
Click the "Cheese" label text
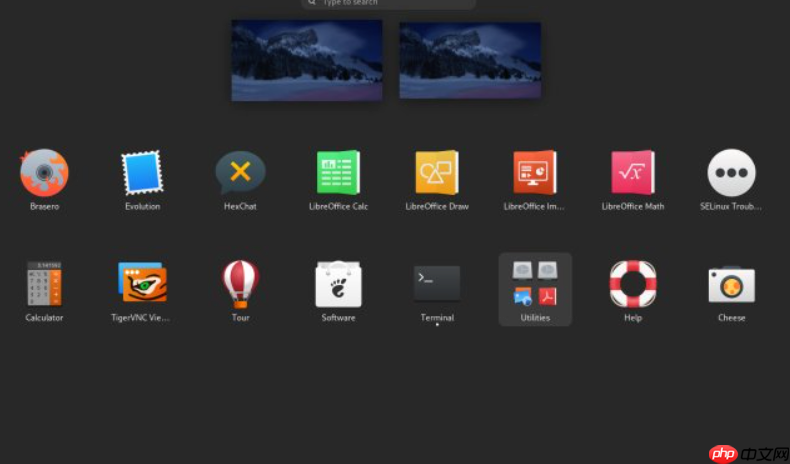coord(731,318)
